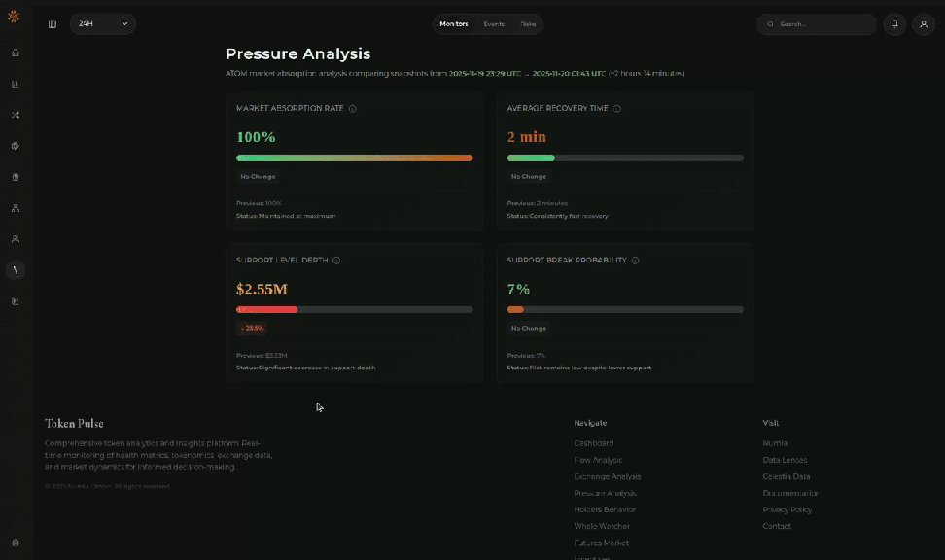Open the Pressure Analysis footer link
This screenshot has height=560, width=945.
click(x=605, y=493)
